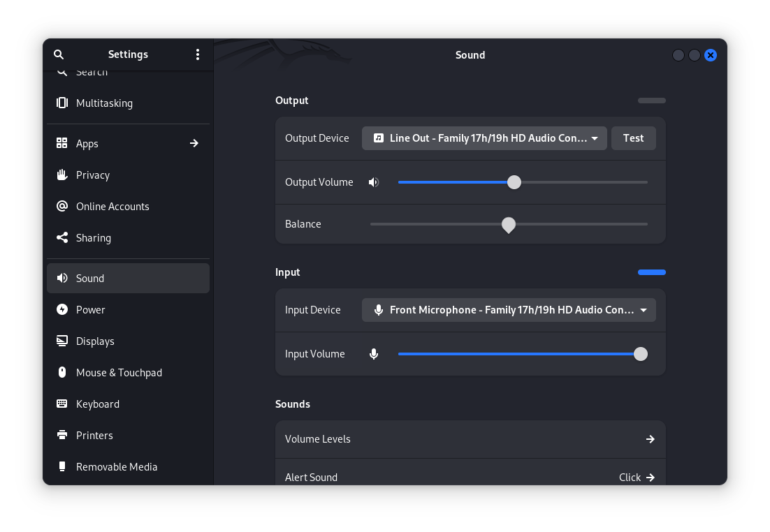Click the Power sidebar icon
This screenshot has height=532, width=770.
61,309
